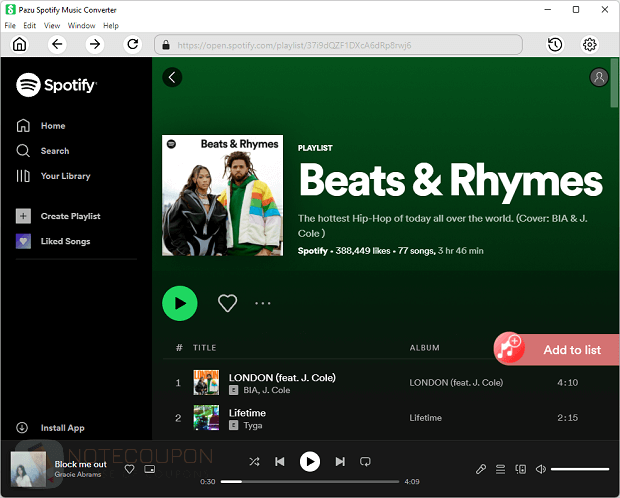Image resolution: width=620 pixels, height=498 pixels.
Task: Click the volume slider bar
Action: (x=580, y=469)
